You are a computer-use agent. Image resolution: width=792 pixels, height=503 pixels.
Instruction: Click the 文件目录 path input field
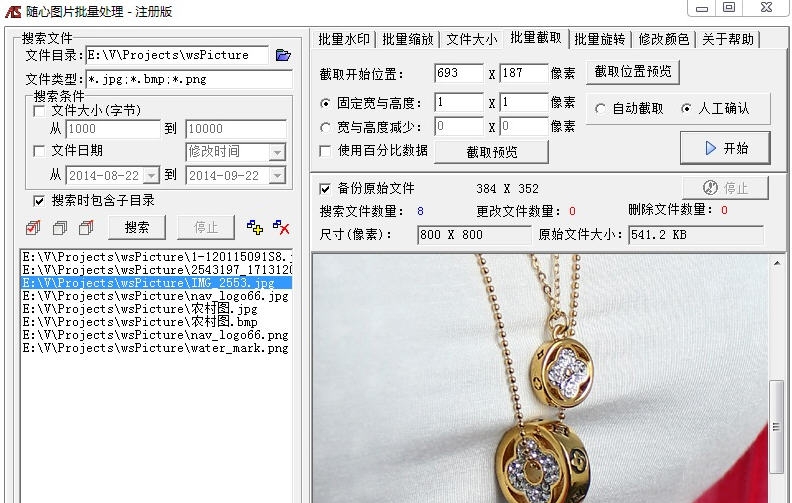177,55
